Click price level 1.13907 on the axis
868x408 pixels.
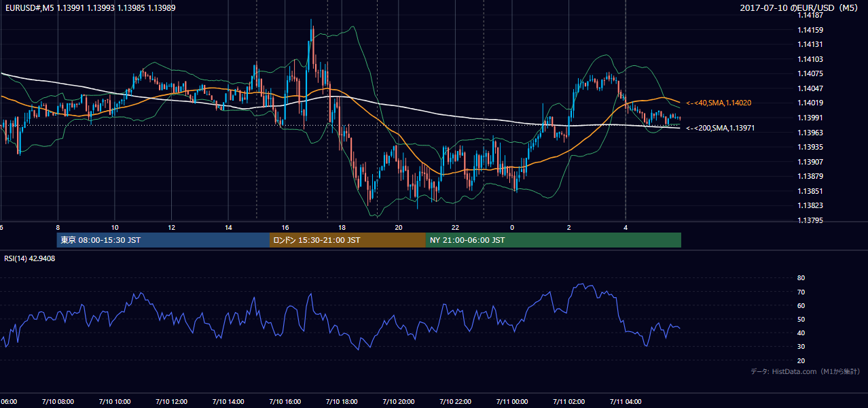810,162
